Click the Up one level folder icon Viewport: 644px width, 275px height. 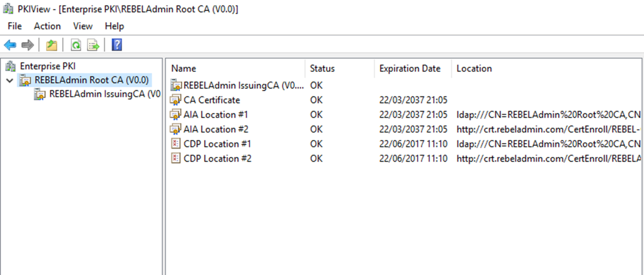tap(51, 45)
